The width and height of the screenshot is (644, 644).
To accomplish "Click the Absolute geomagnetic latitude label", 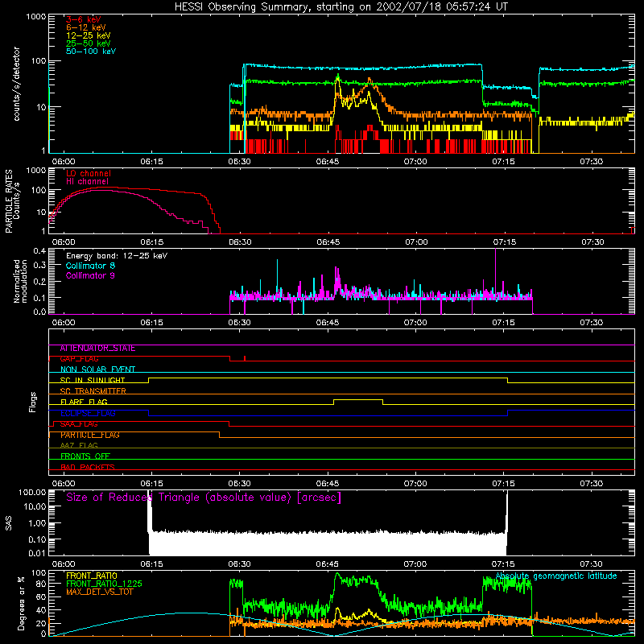I will [556, 576].
